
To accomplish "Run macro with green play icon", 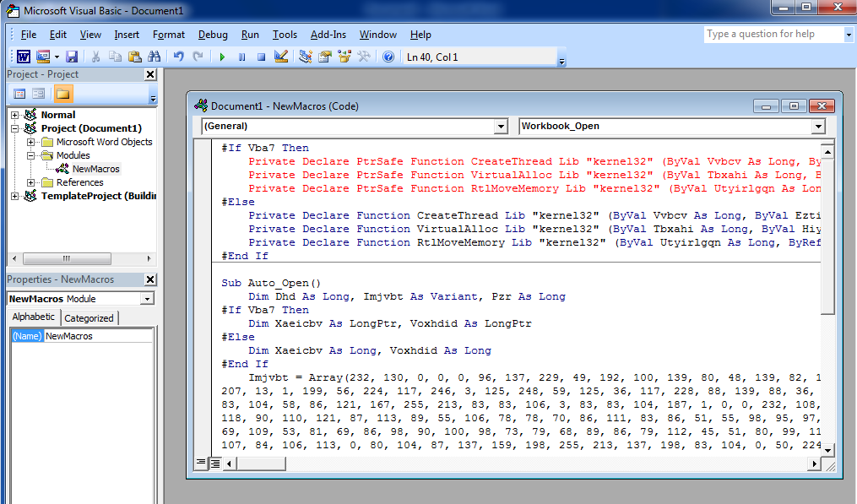I will click(222, 57).
